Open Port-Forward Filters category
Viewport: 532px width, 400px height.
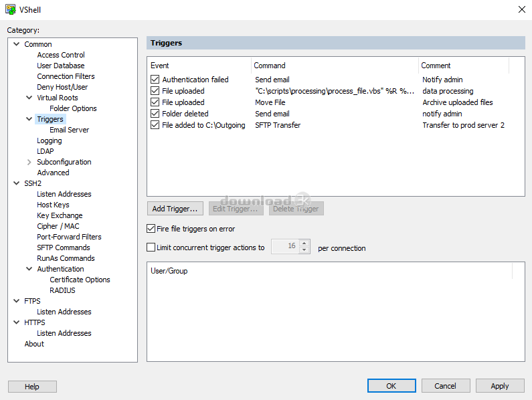click(x=69, y=237)
